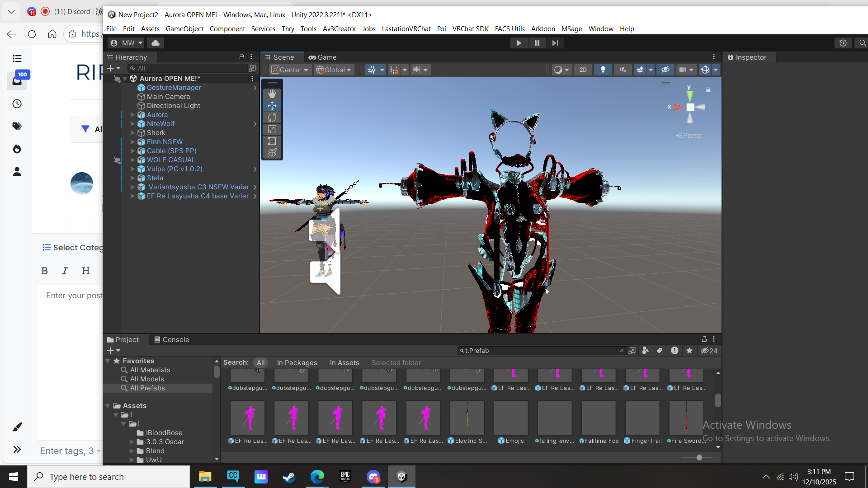Expand the Shork object in Hierarchy
Viewport: 868px width, 488px height.
tap(132, 133)
